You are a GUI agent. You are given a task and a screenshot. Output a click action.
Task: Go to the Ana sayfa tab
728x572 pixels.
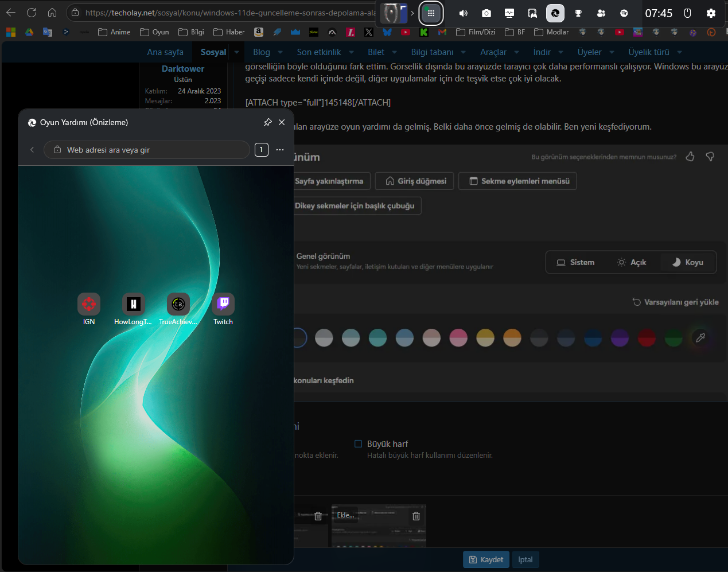(x=165, y=52)
